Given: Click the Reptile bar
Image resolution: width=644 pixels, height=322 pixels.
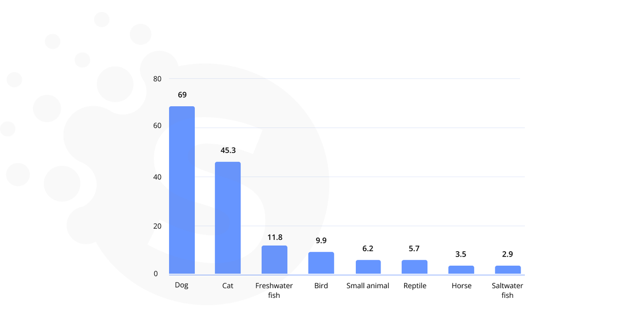Looking at the screenshot, I should 415,267.
